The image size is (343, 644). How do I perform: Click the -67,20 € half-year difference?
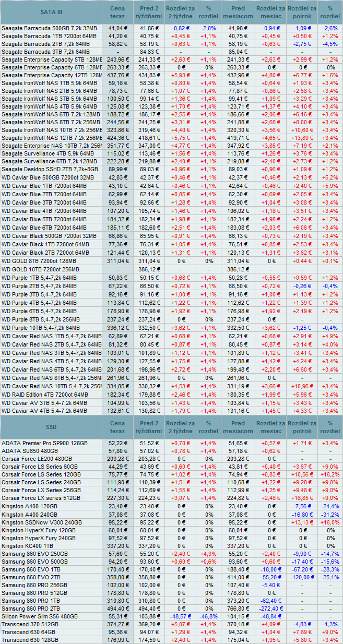click(x=302, y=569)
